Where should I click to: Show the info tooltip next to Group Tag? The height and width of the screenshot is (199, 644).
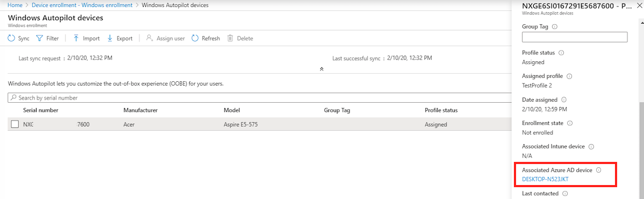(555, 27)
